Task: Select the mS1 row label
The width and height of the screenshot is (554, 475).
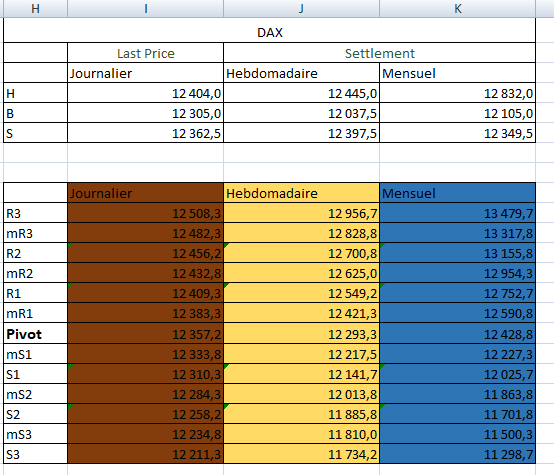Action: [35, 354]
